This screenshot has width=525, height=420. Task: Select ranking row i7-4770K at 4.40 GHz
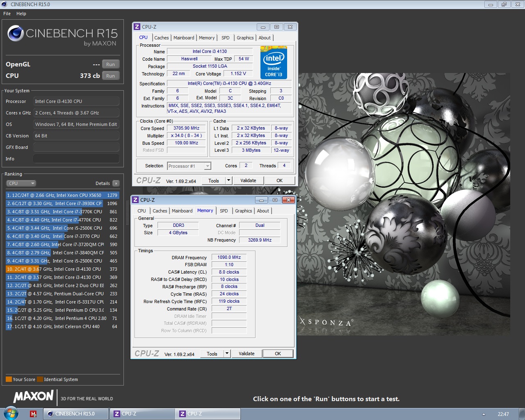62,220
